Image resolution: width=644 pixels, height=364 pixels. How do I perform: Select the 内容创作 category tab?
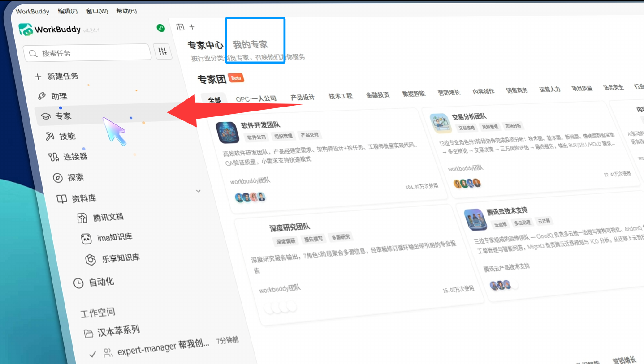click(x=484, y=91)
